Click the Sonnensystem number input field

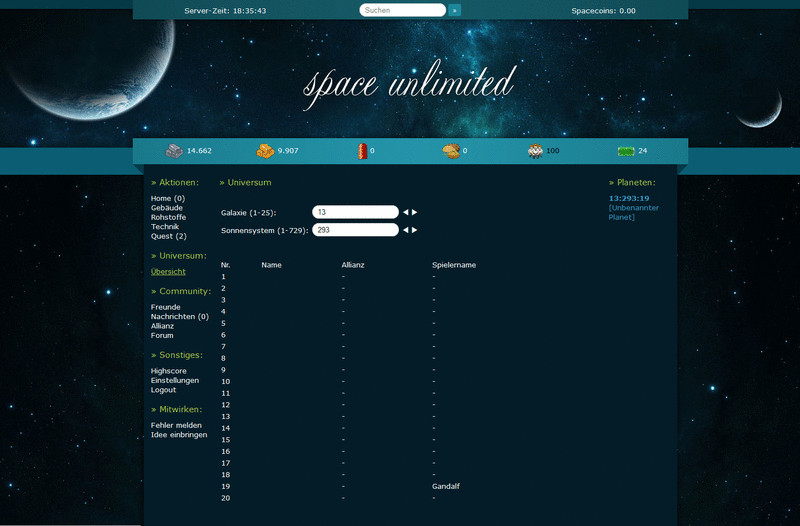(x=355, y=230)
